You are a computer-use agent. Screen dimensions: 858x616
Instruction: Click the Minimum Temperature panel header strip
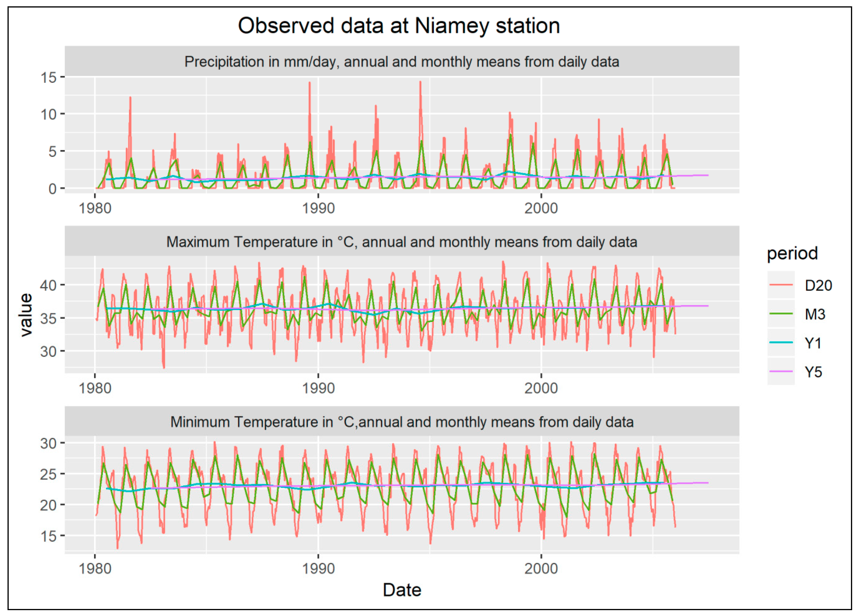point(401,422)
